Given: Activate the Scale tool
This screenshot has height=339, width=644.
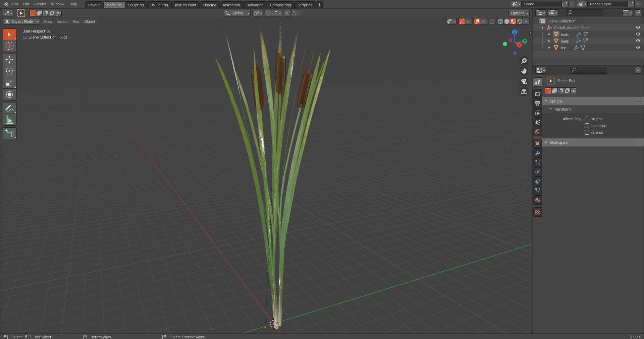Looking at the screenshot, I should click(9, 83).
